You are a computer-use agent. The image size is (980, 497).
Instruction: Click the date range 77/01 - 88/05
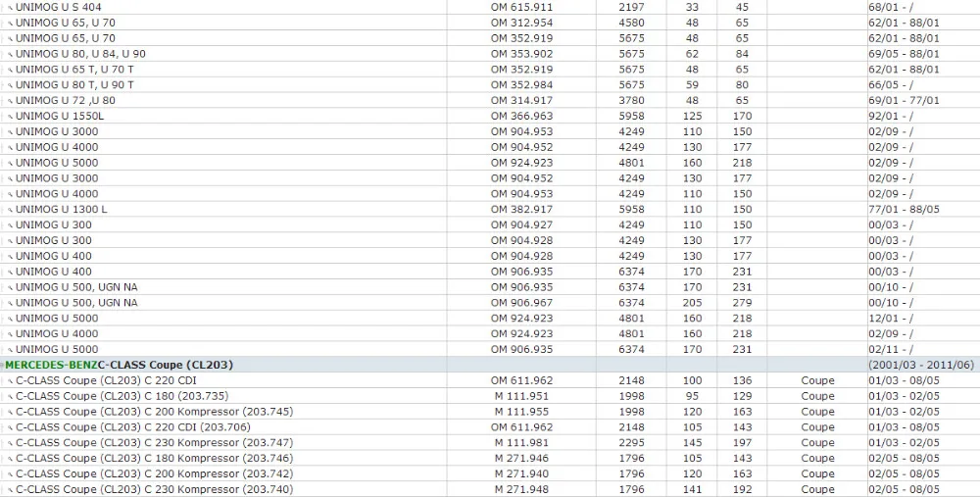(904, 210)
